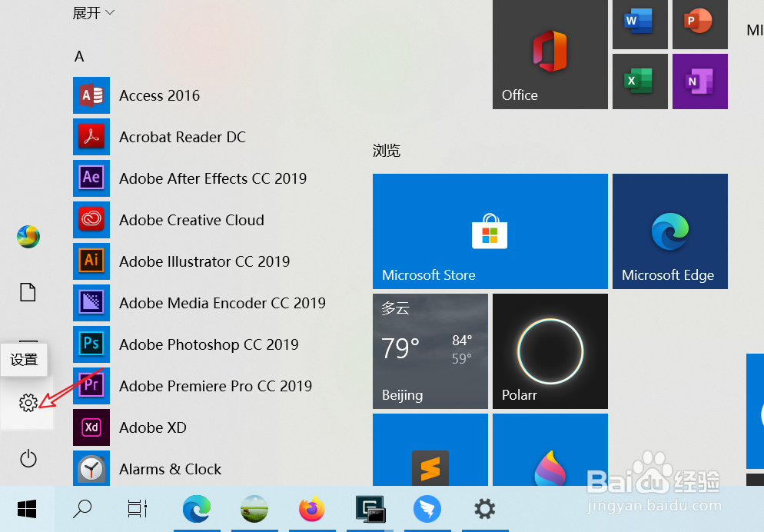This screenshot has width=764, height=532.
Task: Click the Acrobat Reader DC label text
Action: click(183, 138)
